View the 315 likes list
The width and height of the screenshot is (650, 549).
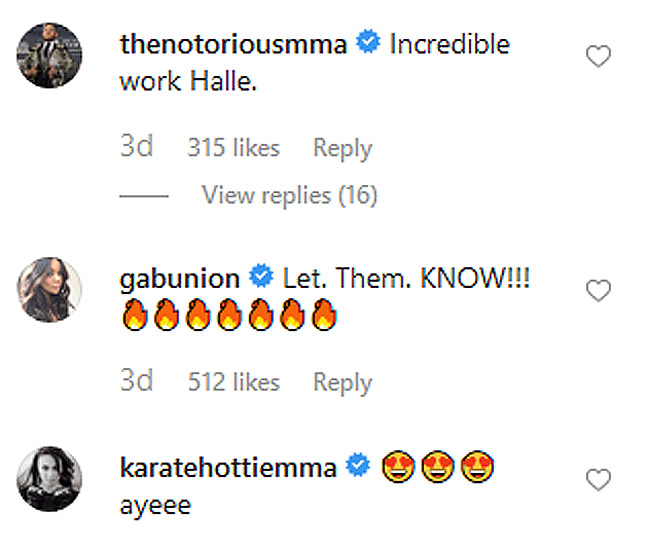[234, 149]
